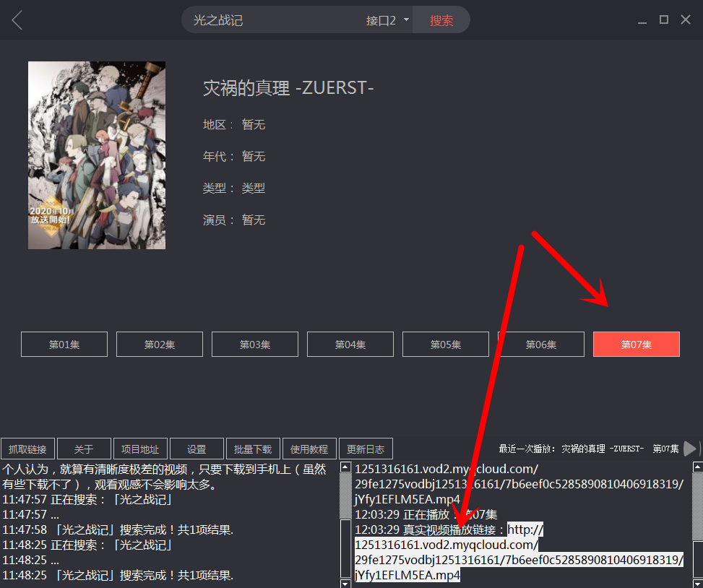Open the 接口2 interface dropdown
The image size is (703, 588).
point(387,21)
